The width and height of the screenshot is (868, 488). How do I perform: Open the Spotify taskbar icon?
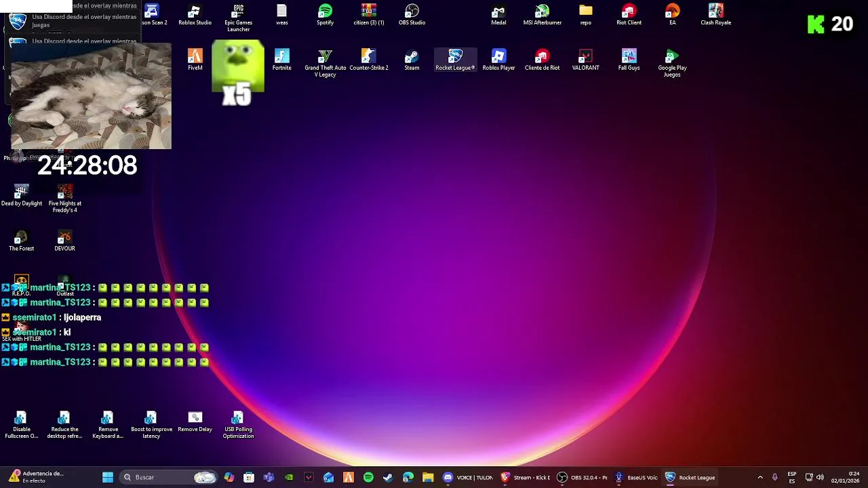pos(368,477)
